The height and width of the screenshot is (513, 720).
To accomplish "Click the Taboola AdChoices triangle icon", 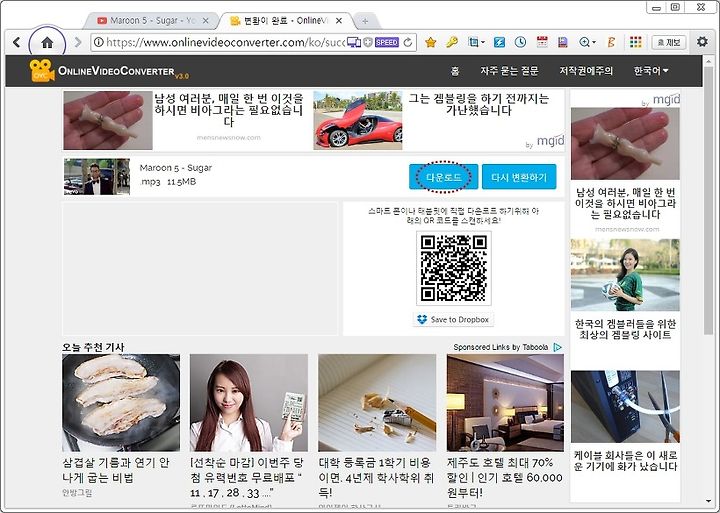I will [x=557, y=347].
